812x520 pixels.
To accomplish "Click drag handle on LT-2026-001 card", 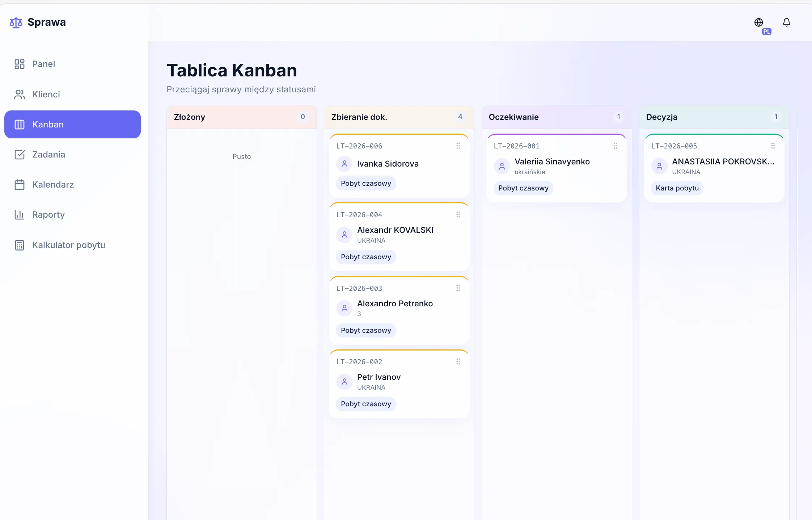I will pyautogui.click(x=616, y=146).
